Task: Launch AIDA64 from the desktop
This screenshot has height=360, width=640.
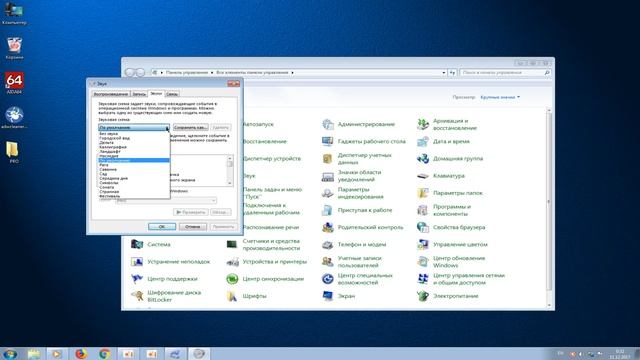Action: [14, 81]
